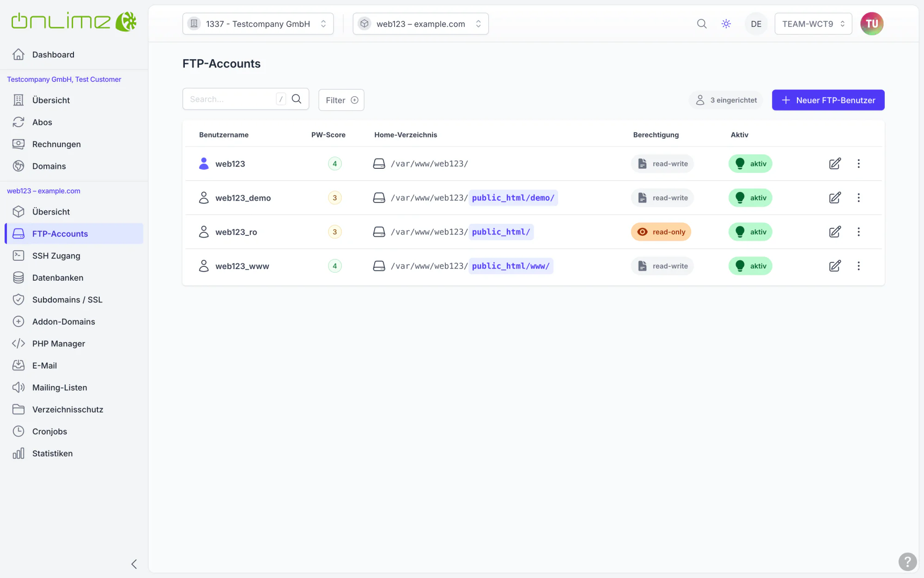
Task: Expand the web123 – example.com selector
Action: click(420, 24)
